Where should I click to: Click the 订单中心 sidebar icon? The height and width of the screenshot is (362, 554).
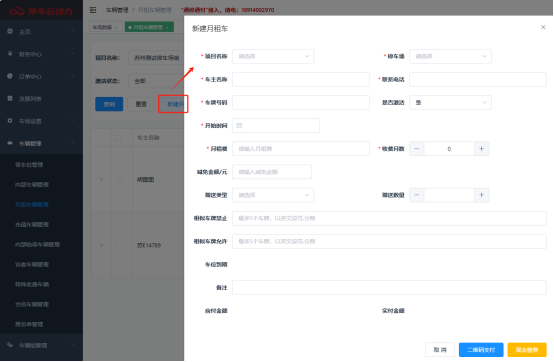click(10, 76)
